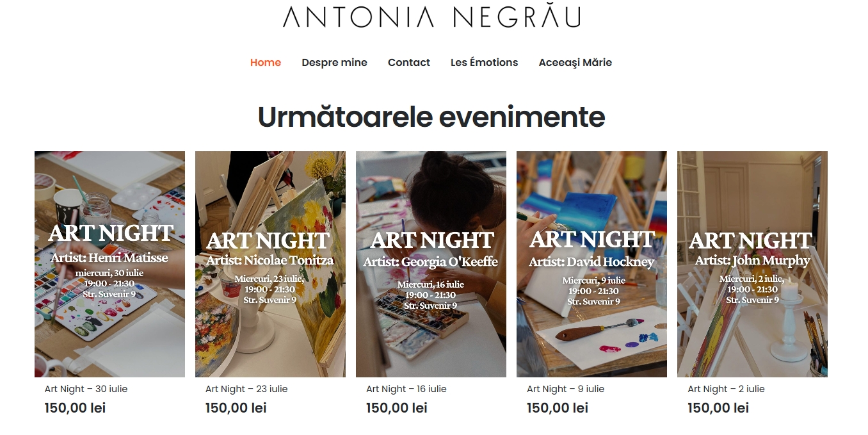Click the Antonia Negrău site logo
The image size is (868, 435).
pos(431,17)
